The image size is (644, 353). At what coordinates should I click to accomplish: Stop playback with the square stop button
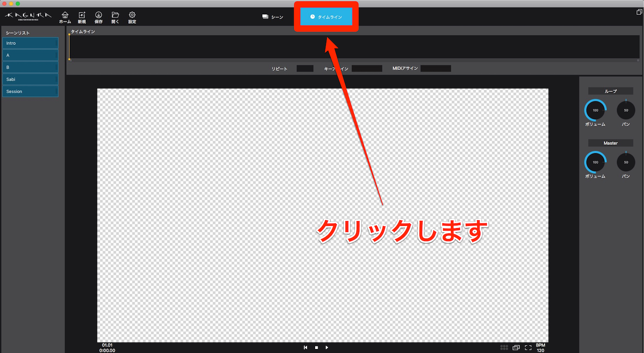pyautogui.click(x=316, y=347)
